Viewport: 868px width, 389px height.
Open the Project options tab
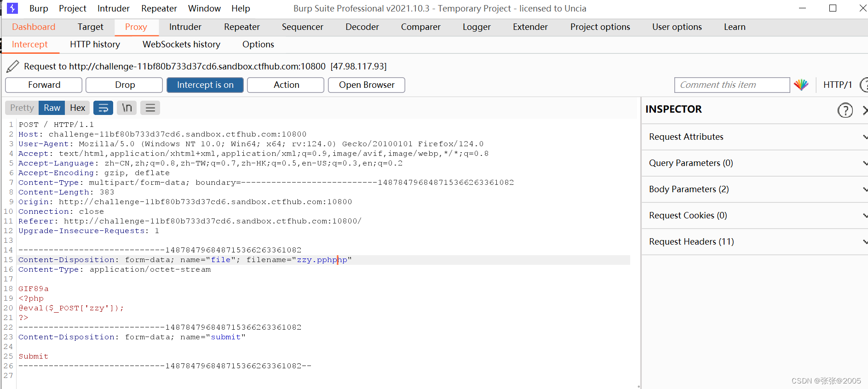600,27
